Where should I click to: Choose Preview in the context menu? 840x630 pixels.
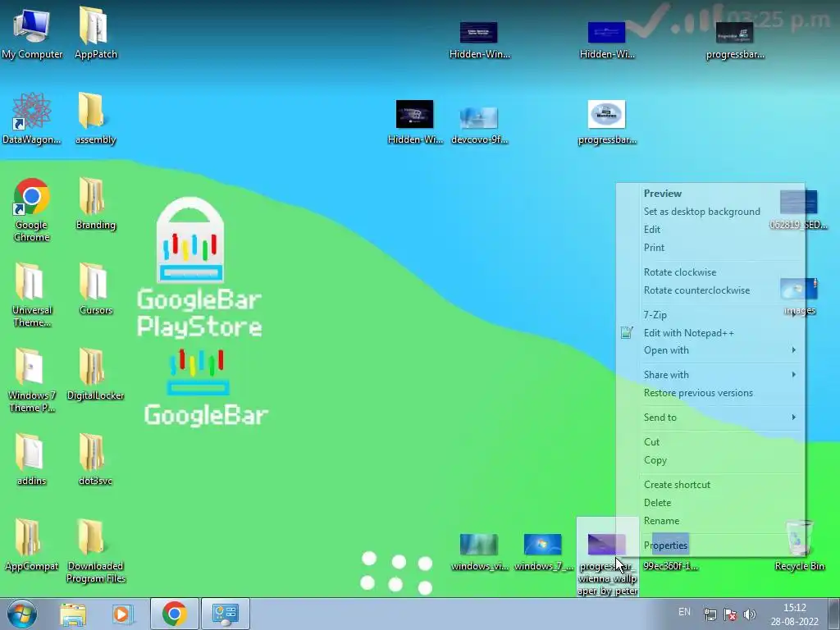click(x=710, y=194)
